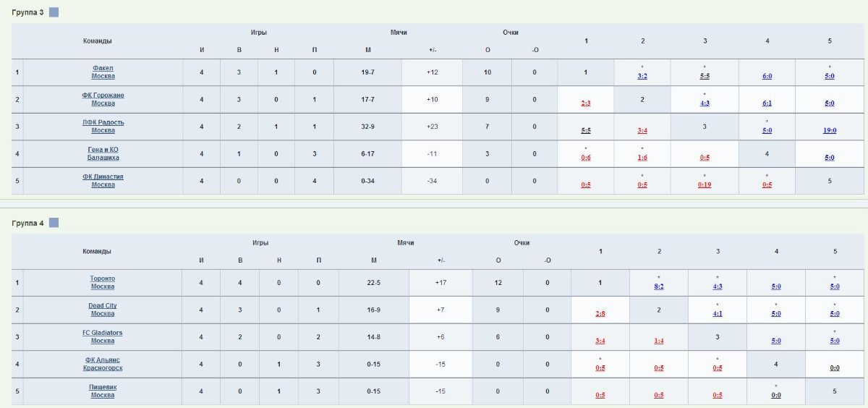Open the 1:4 score in FC Gladiators row
This screenshot has width=868, height=408.
pos(659,341)
